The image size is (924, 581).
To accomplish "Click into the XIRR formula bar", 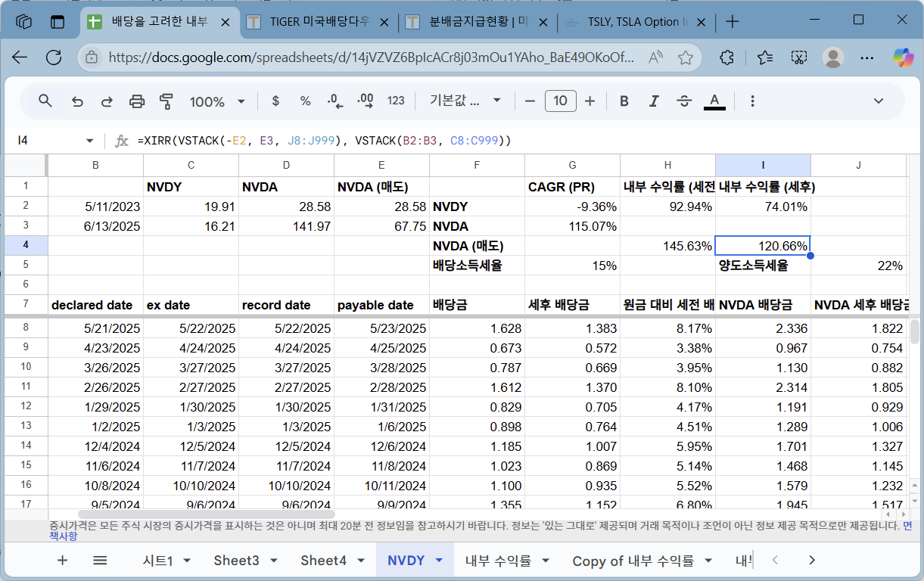I will 522,141.
